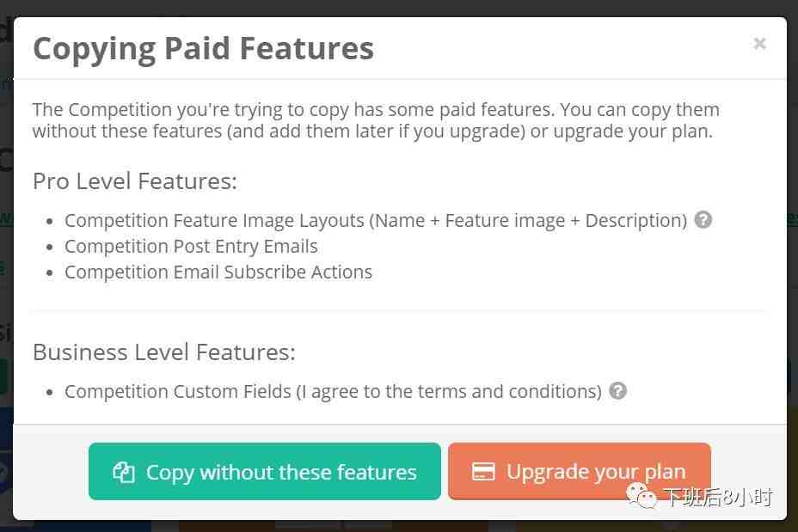Click the Pro Level Features heading

coord(135,181)
